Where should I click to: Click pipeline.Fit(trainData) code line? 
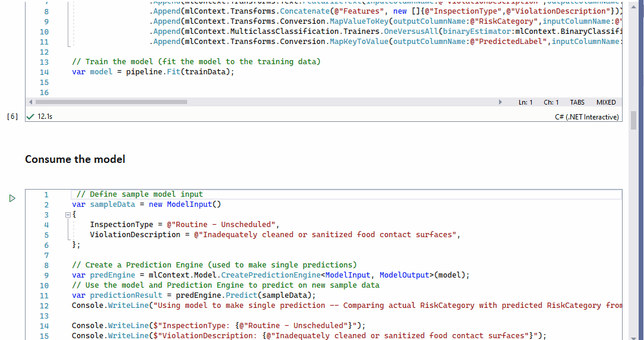pyautogui.click(x=180, y=72)
